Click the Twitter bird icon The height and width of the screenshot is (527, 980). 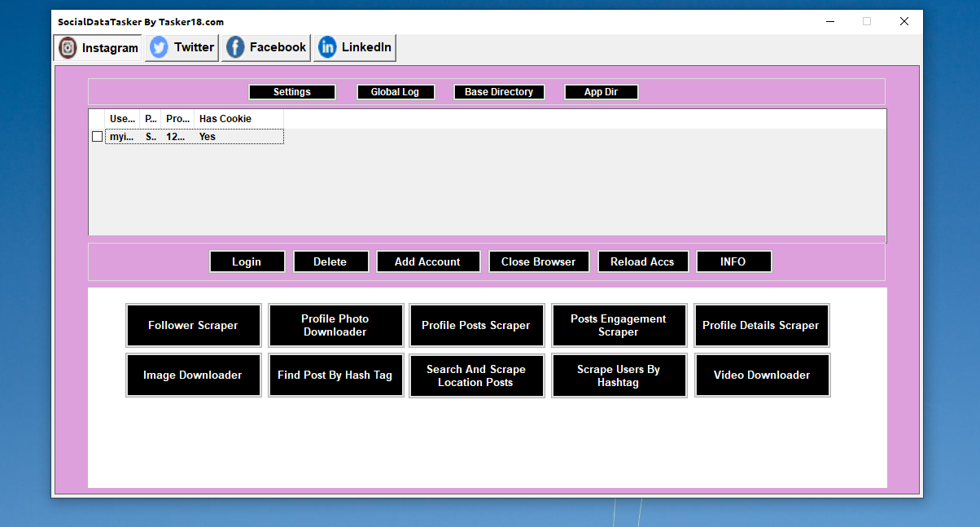[x=160, y=47]
